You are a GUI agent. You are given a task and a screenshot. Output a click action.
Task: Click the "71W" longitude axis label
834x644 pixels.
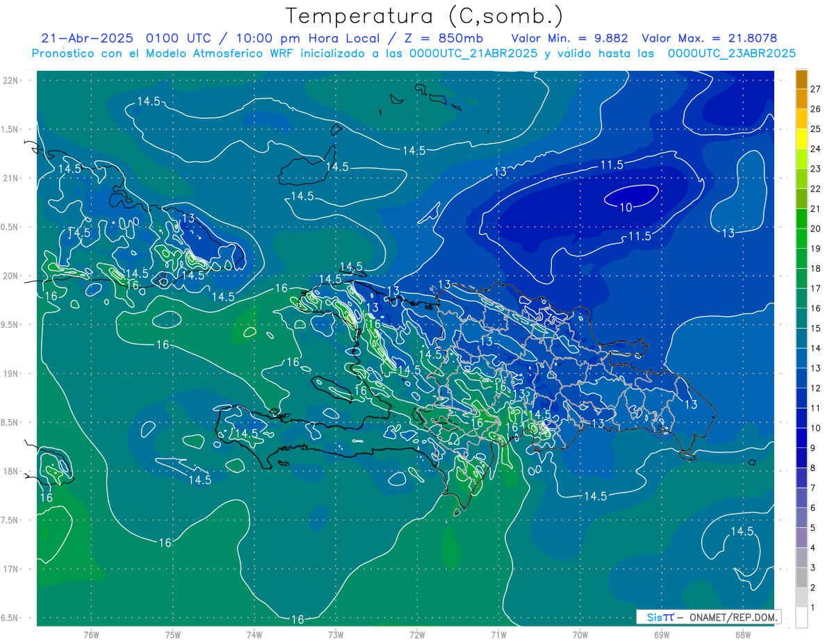(498, 634)
